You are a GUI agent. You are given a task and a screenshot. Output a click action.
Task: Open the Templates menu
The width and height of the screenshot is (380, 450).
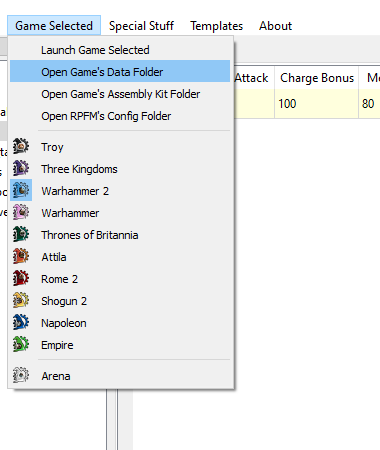coord(217,26)
